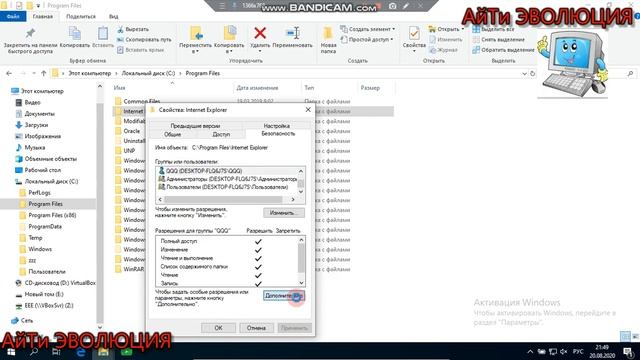Click the РУС language indicator

(578, 351)
